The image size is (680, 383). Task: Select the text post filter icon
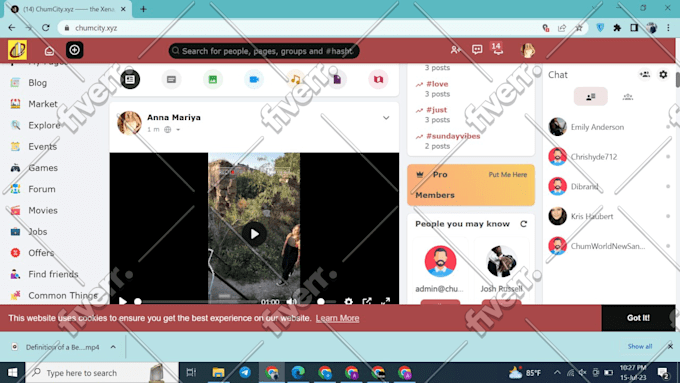pyautogui.click(x=171, y=79)
